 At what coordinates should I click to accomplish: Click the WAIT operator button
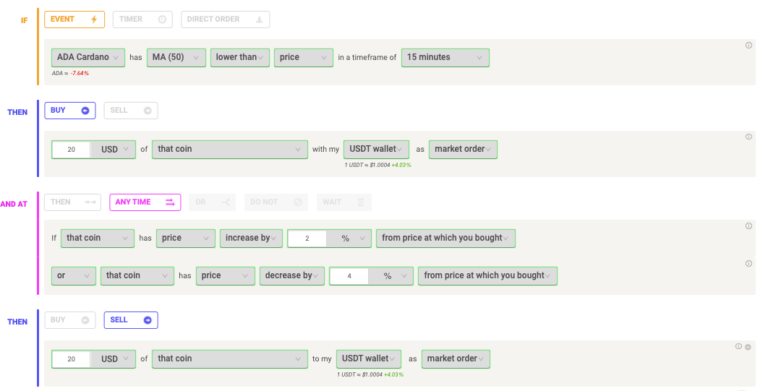(344, 202)
